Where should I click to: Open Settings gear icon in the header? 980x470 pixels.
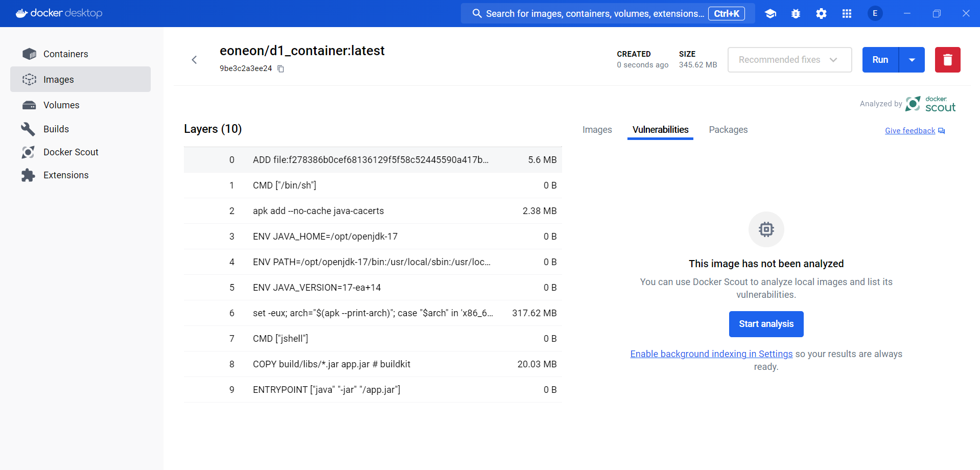click(821, 14)
